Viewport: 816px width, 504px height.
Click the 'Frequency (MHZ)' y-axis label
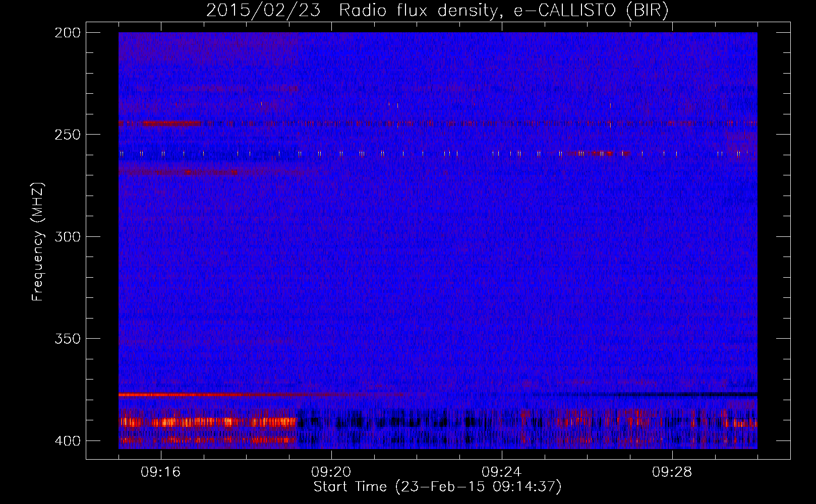38,241
